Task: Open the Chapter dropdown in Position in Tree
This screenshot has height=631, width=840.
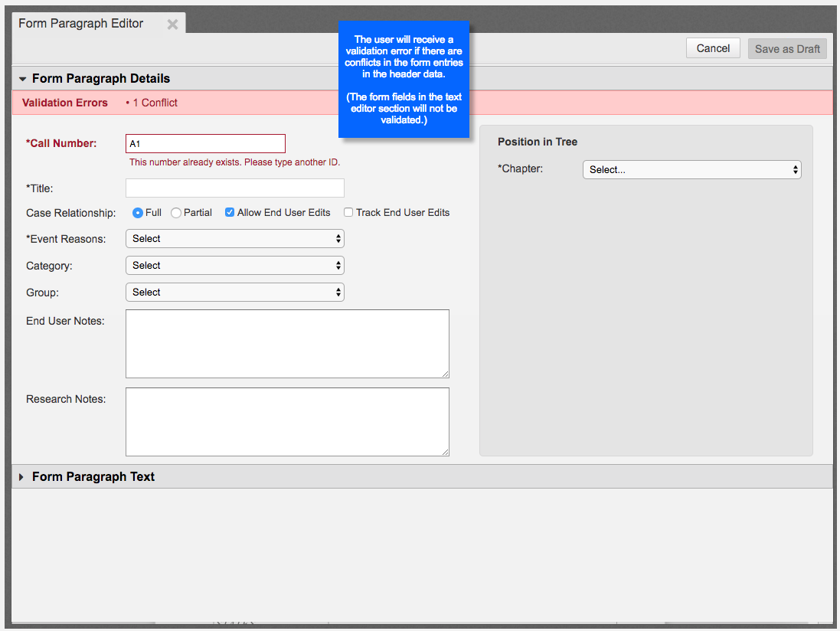Action: [x=691, y=170]
